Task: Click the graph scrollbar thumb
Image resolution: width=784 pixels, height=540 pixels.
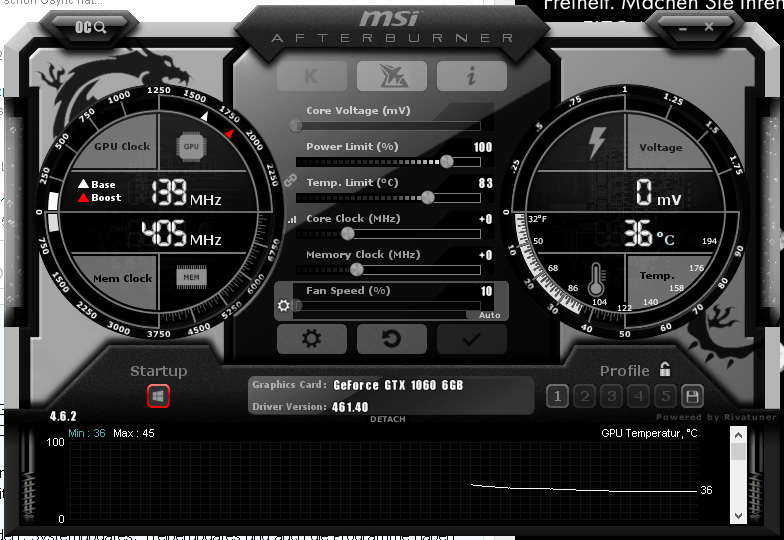Action: point(738,452)
